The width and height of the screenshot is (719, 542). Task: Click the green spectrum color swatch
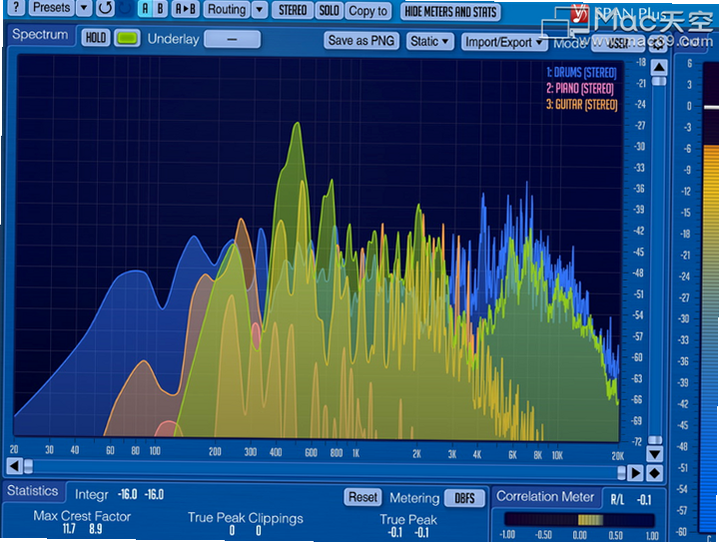[127, 39]
